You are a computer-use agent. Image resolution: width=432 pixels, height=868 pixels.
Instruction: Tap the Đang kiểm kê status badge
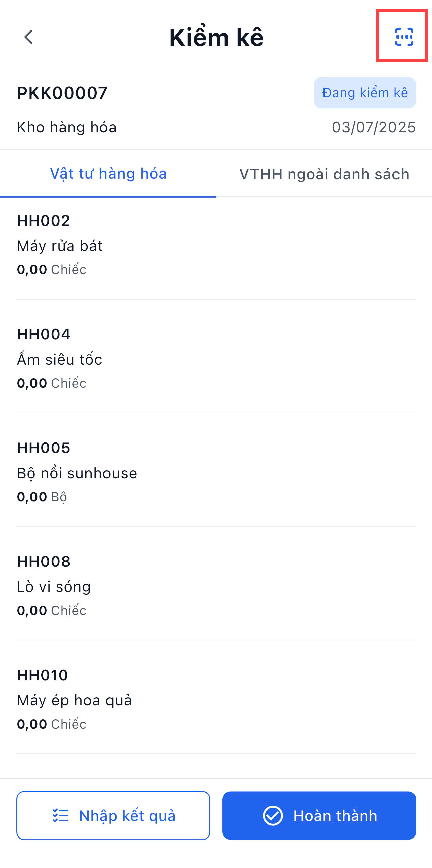tap(365, 92)
